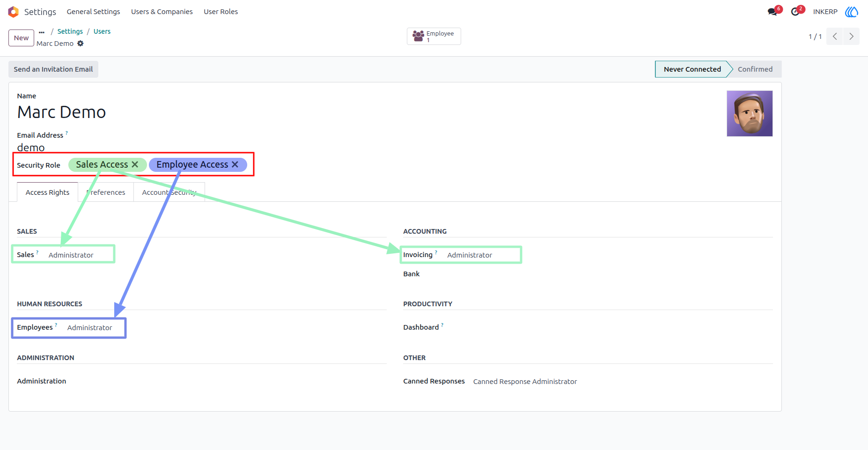Click the email address field showing demo
Viewport: 868px width, 450px height.
tap(31, 148)
